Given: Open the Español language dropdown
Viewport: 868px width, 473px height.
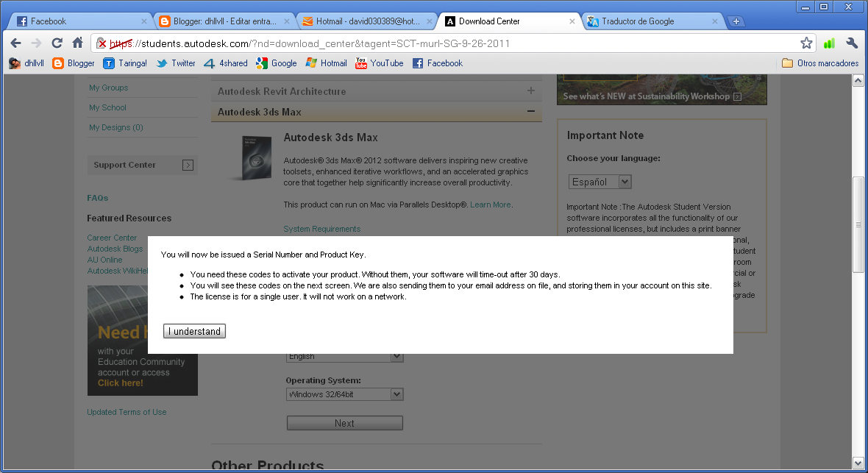Looking at the screenshot, I should tap(600, 182).
